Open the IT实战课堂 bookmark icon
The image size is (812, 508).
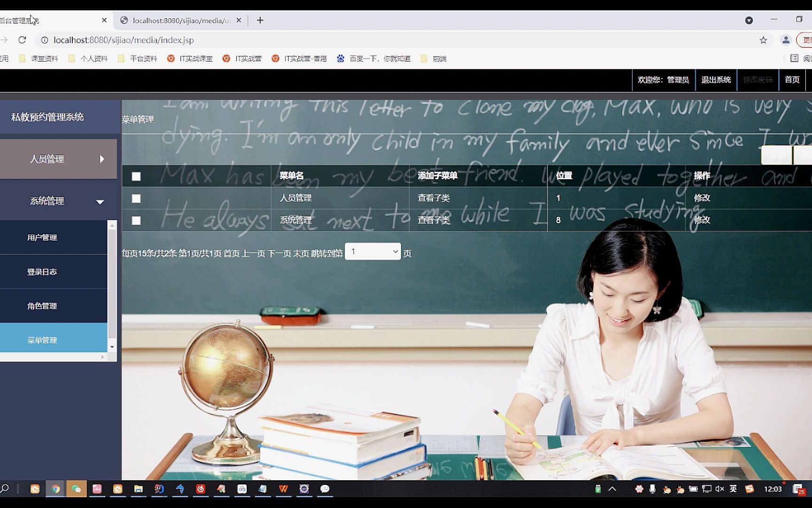point(172,58)
